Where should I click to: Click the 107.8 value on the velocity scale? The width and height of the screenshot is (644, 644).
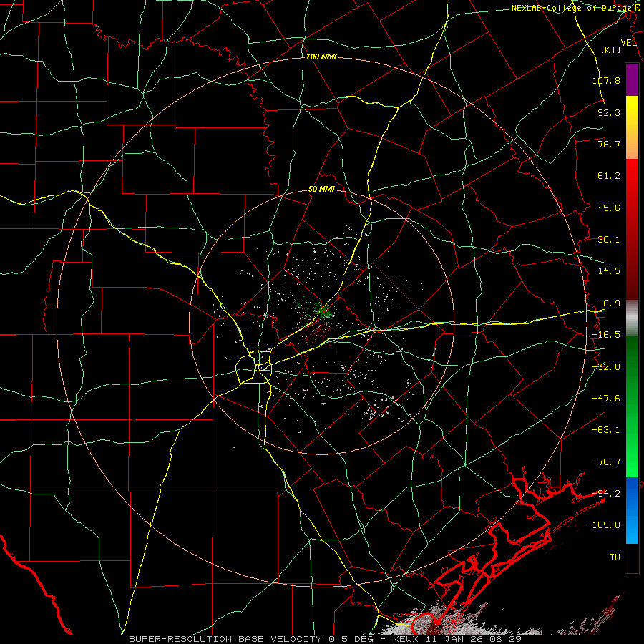click(x=606, y=80)
